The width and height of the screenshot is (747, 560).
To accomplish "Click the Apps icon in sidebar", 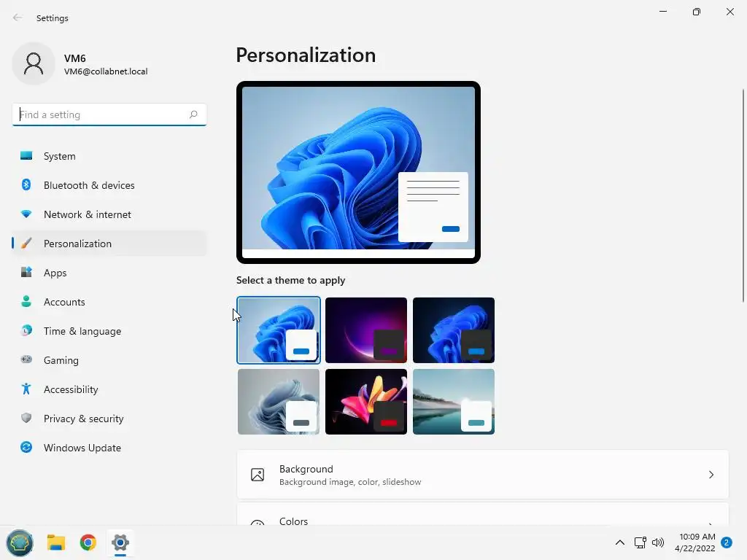I will point(26,273).
